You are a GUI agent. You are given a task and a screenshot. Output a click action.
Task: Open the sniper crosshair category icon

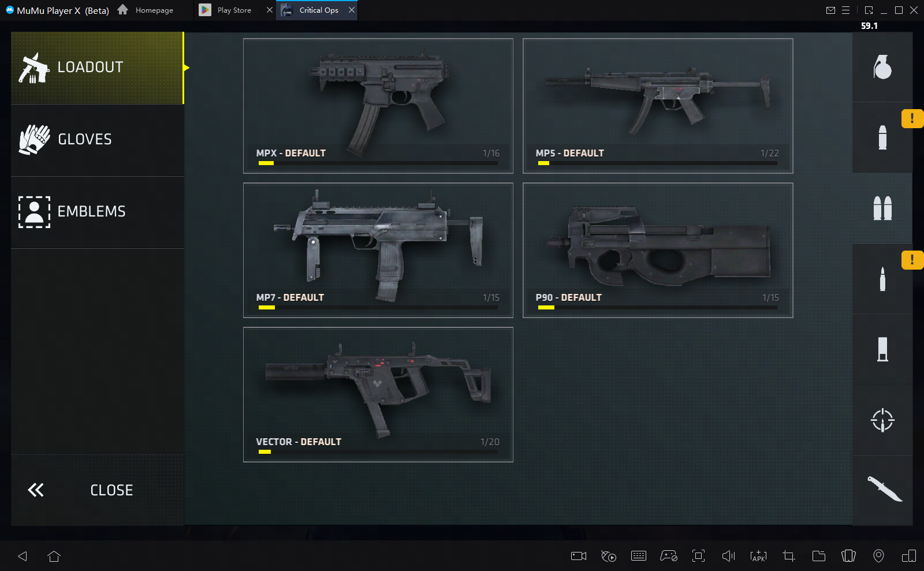(882, 420)
